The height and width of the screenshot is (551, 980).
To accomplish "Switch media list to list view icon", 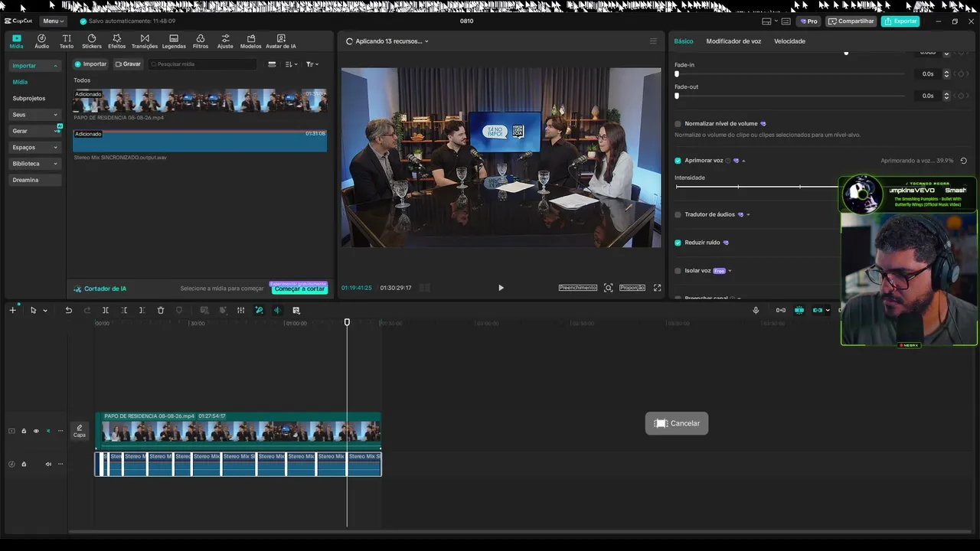I will [272, 64].
